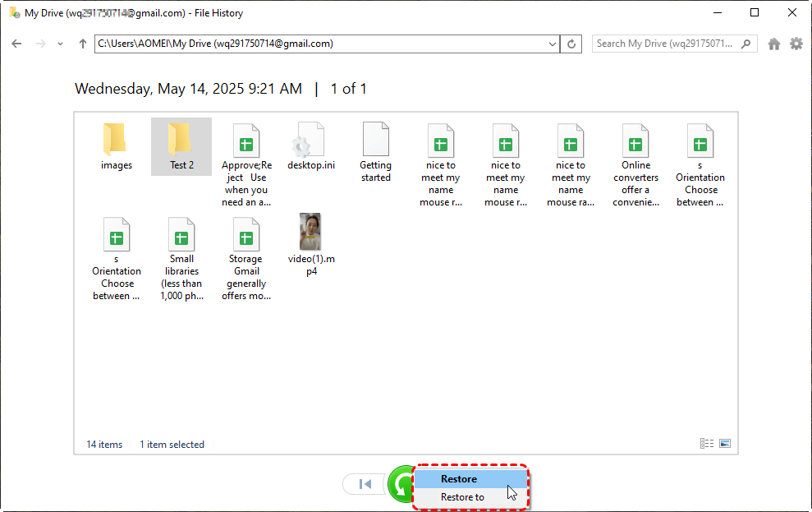Maximize the File History window
The height and width of the screenshot is (512, 812).
(755, 12)
